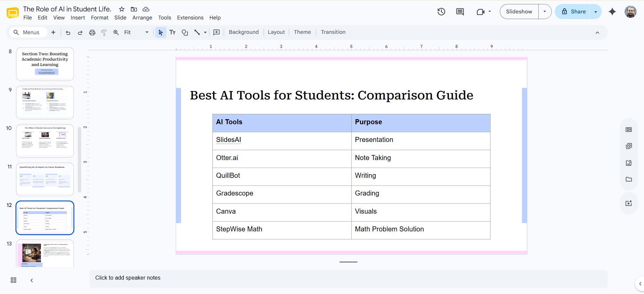Screen dimensions: 644x294
Task: Open the video generation side panel icon
Action: (629, 203)
